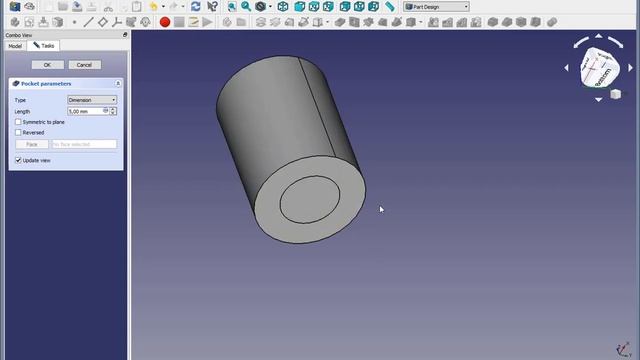Click the Draw Style icon
The height and width of the screenshot is (360, 640).
(260, 7)
